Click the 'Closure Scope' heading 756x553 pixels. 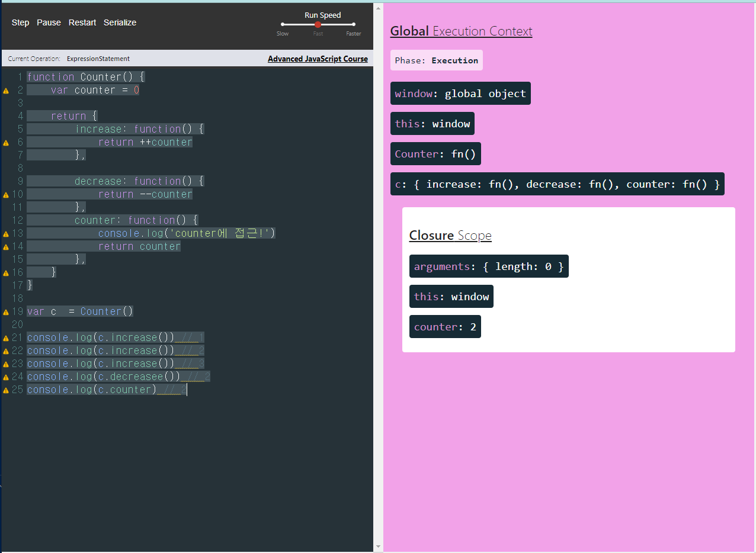pos(450,236)
